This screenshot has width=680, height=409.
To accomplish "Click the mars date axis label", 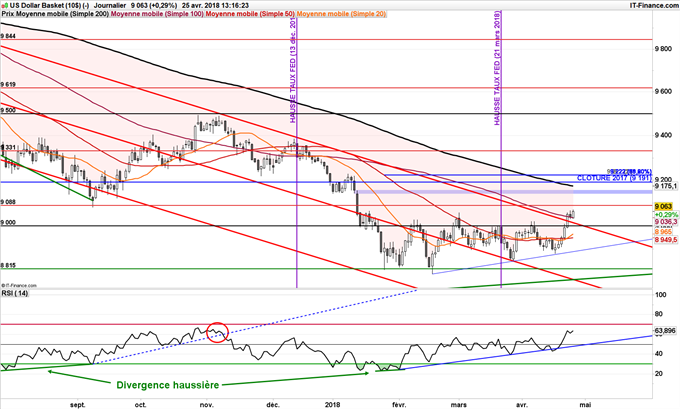I will pyautogui.click(x=458, y=405).
